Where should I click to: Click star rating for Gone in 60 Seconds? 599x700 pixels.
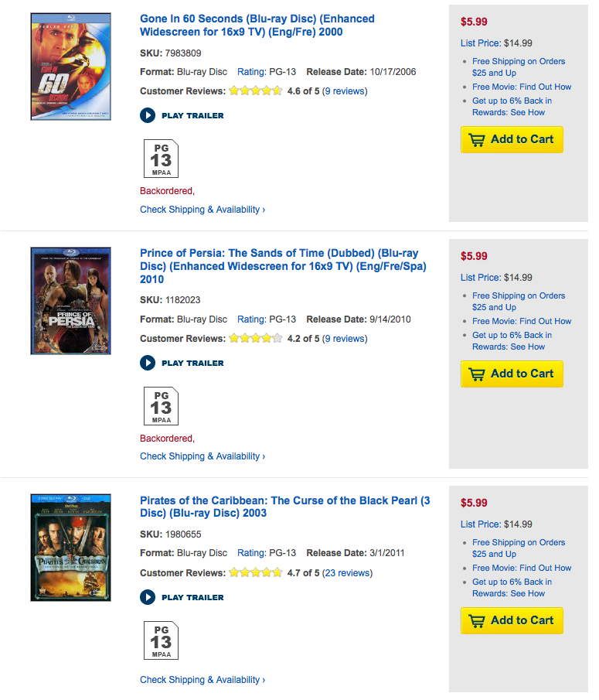point(256,91)
